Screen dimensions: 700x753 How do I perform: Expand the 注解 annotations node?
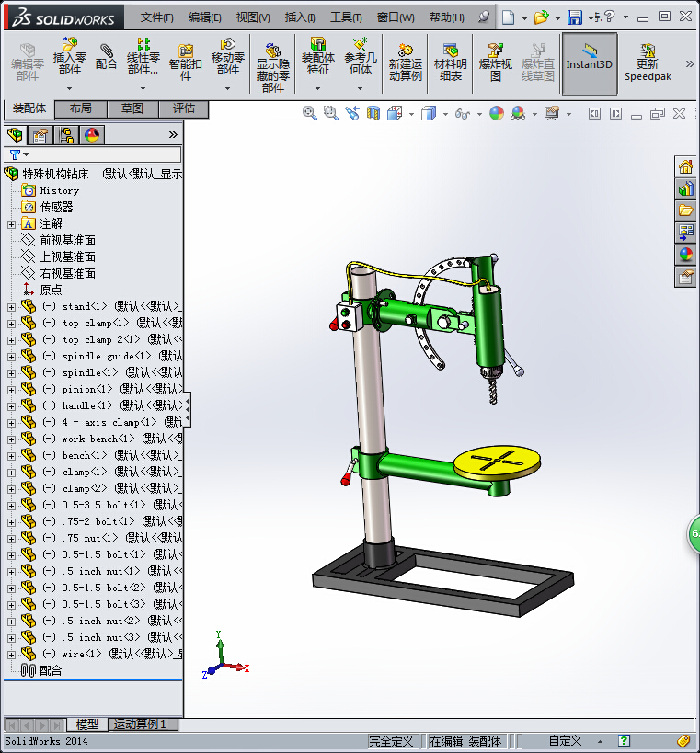(12, 224)
